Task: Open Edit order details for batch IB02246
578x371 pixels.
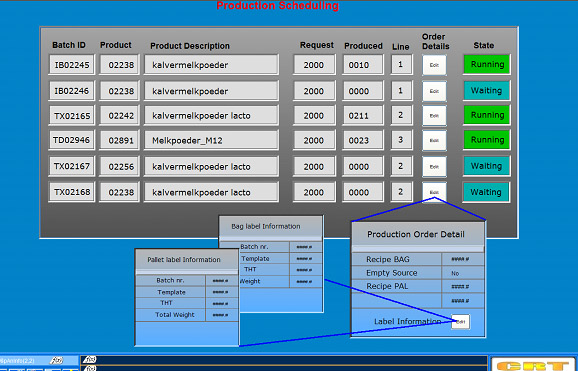Action: pos(434,91)
